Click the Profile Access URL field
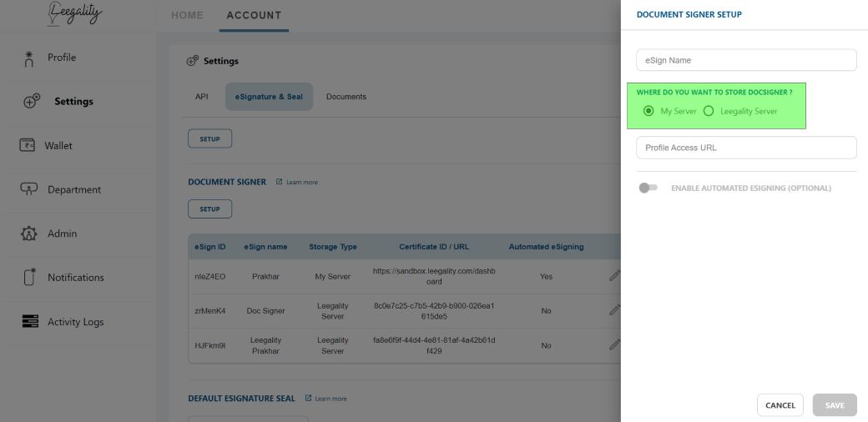 pos(746,148)
